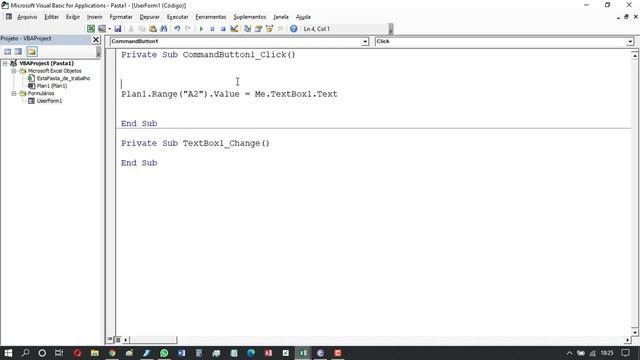Viewport: 640px width, 360px height.
Task: Pause execution with the Break icon
Action: [x=212, y=29]
